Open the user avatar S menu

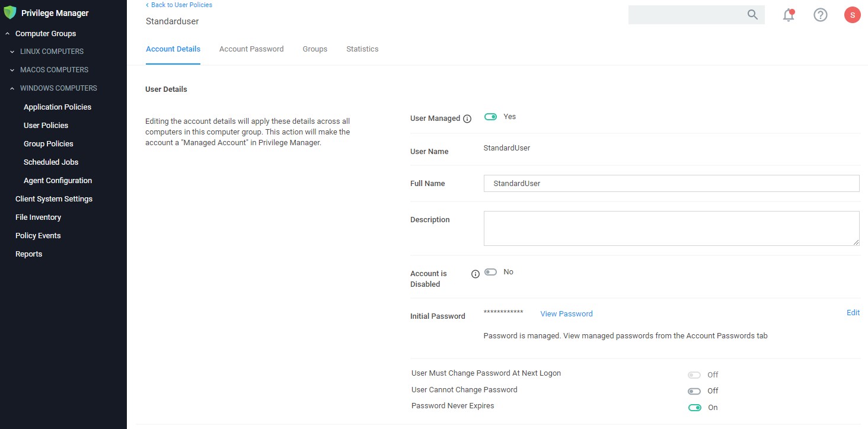pos(852,15)
